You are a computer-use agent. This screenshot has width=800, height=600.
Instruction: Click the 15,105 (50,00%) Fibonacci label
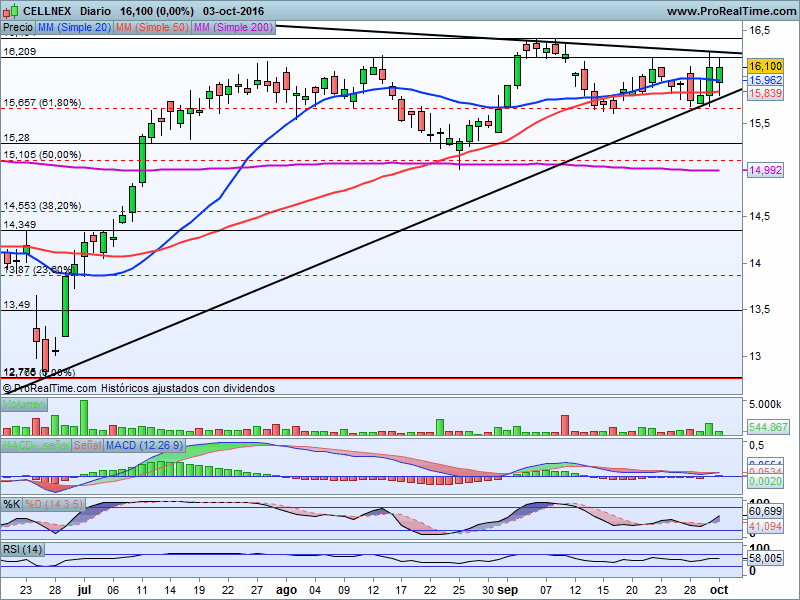(42, 155)
